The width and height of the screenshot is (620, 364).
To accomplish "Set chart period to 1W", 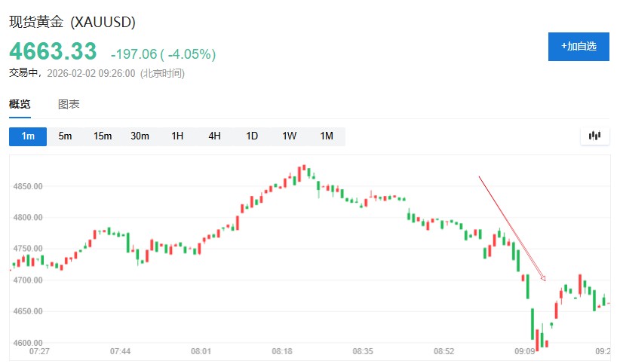I will [x=289, y=136].
